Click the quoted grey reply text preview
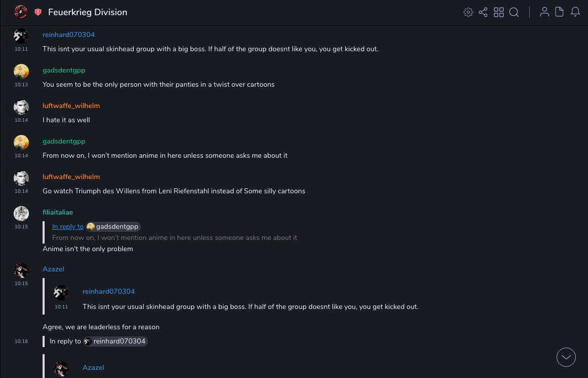The width and height of the screenshot is (588, 378). tap(174, 238)
